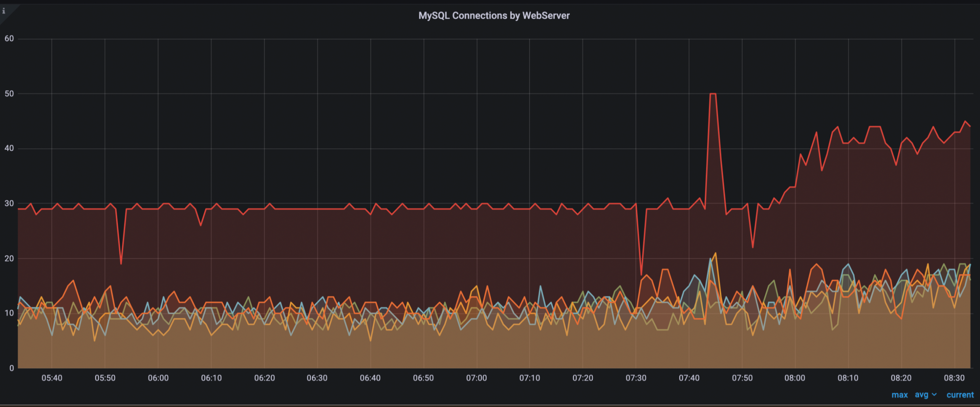This screenshot has width=980, height=407.
Task: Click the 06:40 label on time axis
Action: pos(370,378)
